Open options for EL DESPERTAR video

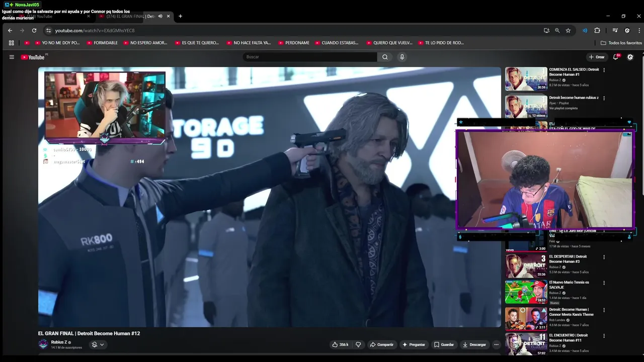(x=604, y=257)
